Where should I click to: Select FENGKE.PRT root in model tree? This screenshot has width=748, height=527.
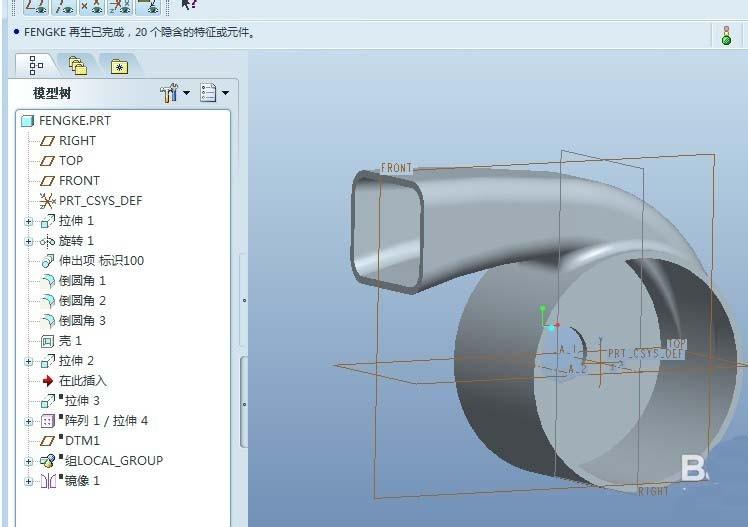coord(74,121)
